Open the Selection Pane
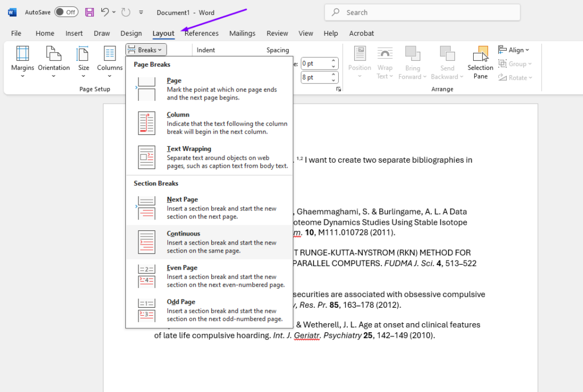583x392 pixels. [481, 62]
